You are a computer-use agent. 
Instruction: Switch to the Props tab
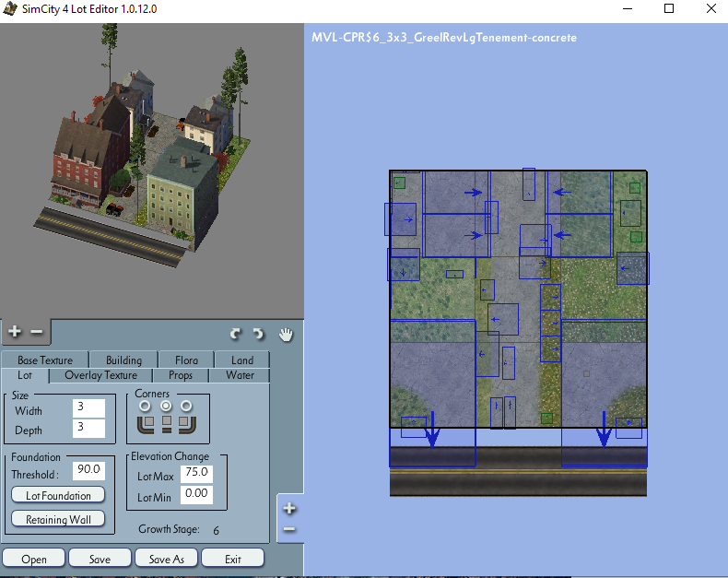click(x=180, y=375)
